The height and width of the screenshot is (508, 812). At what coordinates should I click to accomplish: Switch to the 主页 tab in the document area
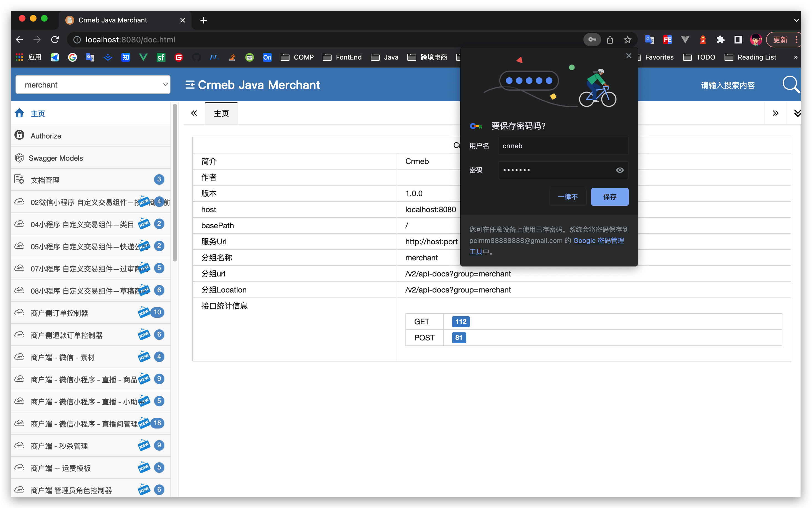coord(221,113)
